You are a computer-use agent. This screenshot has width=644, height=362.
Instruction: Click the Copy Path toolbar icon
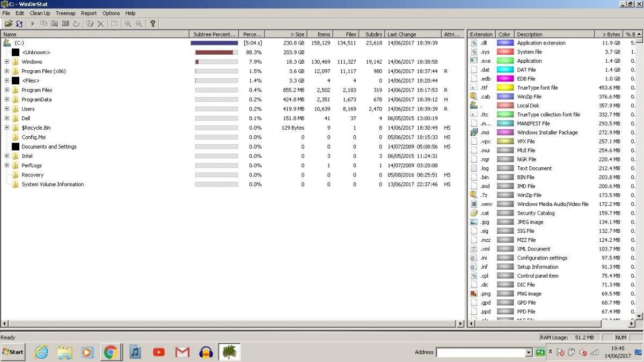[x=44, y=24]
